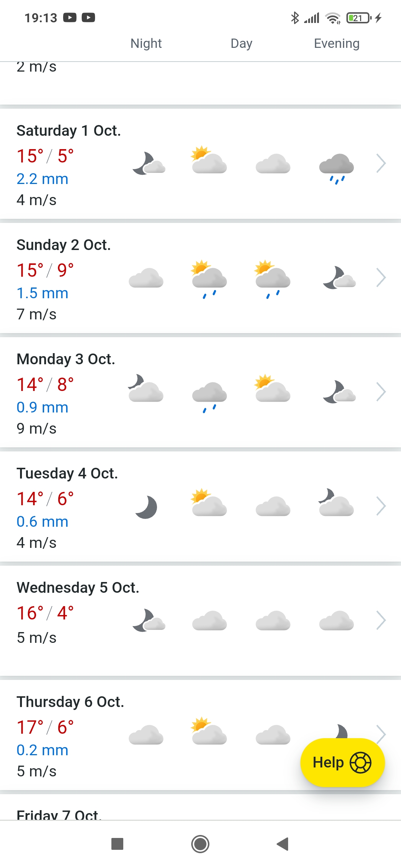Tap Tuesday night clear moon icon

pyautogui.click(x=146, y=507)
